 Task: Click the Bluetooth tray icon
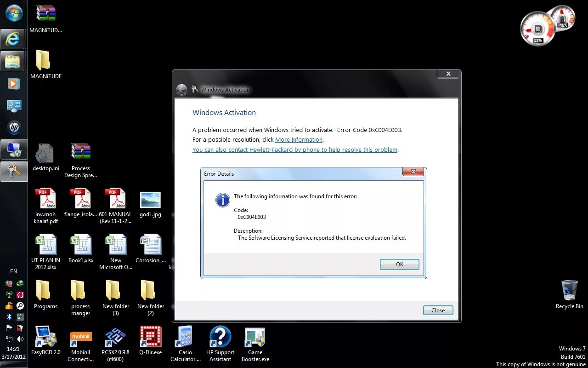pyautogui.click(x=9, y=316)
